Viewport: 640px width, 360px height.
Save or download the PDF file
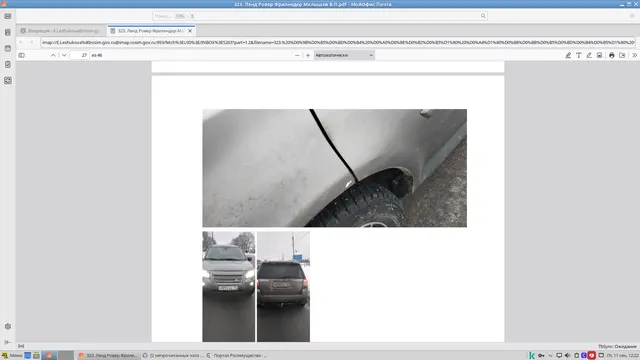(622, 55)
